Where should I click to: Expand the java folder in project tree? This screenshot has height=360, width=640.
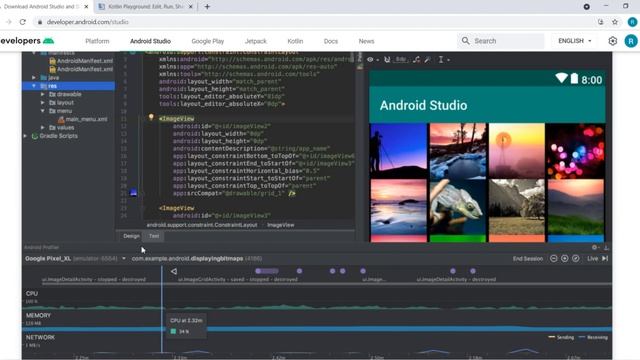click(34, 78)
